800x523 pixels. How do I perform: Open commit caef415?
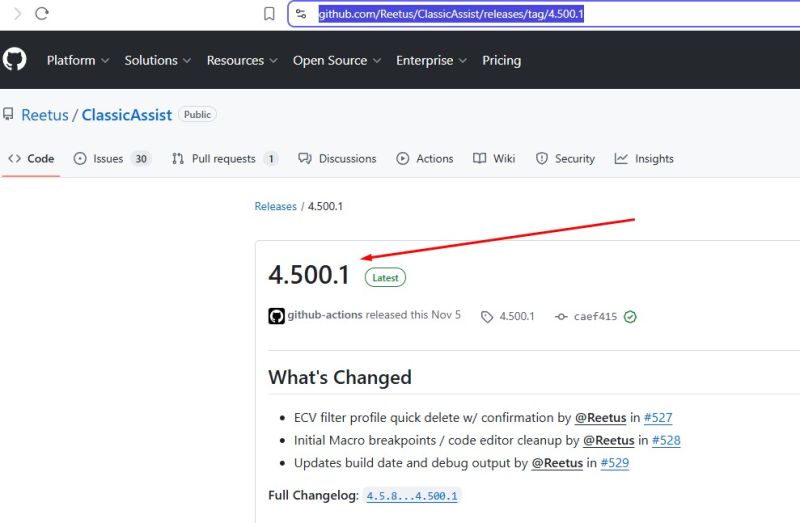[594, 316]
